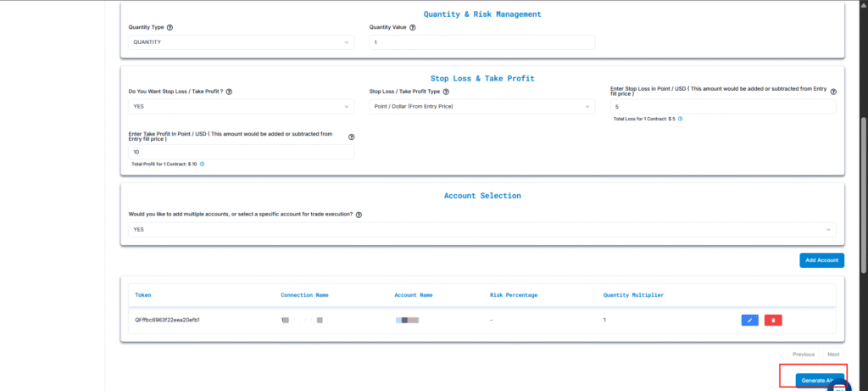Click the Connection Name column header
Image resolution: width=868 pixels, height=391 pixels.
pos(304,295)
